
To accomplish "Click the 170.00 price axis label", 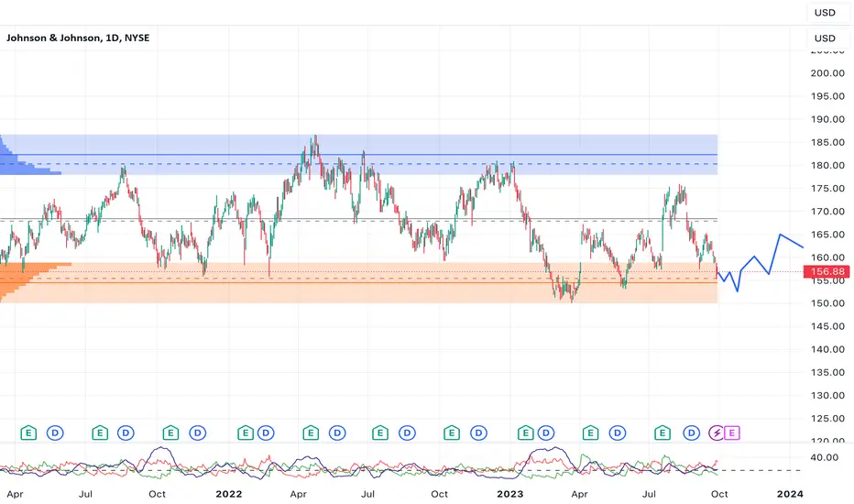I will click(827, 212).
